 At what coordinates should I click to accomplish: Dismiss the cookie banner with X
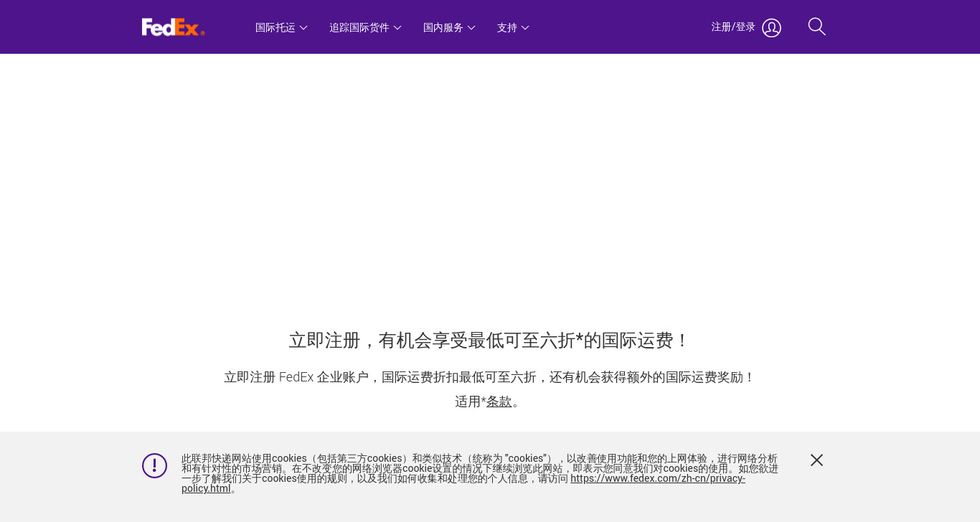point(816,460)
